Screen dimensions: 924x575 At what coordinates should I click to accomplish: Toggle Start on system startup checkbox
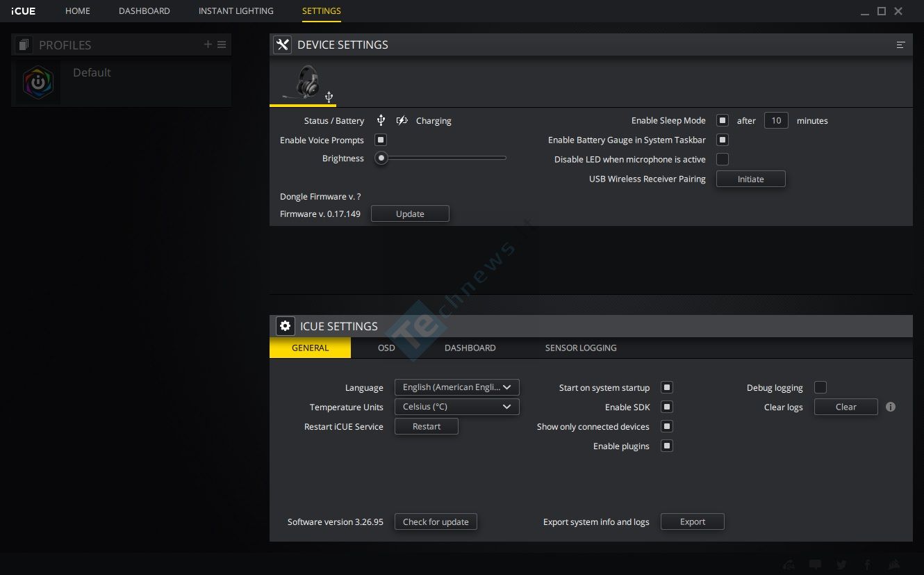[x=667, y=387]
